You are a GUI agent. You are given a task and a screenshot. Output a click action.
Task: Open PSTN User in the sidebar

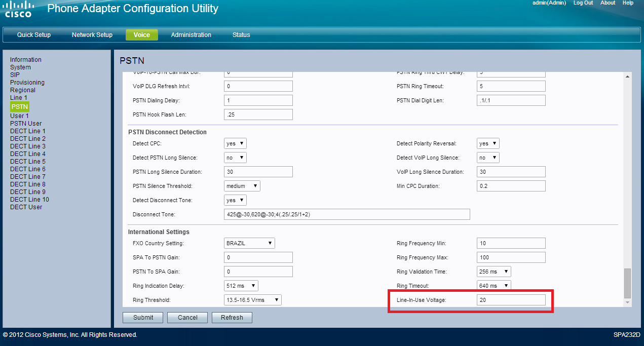(26, 124)
